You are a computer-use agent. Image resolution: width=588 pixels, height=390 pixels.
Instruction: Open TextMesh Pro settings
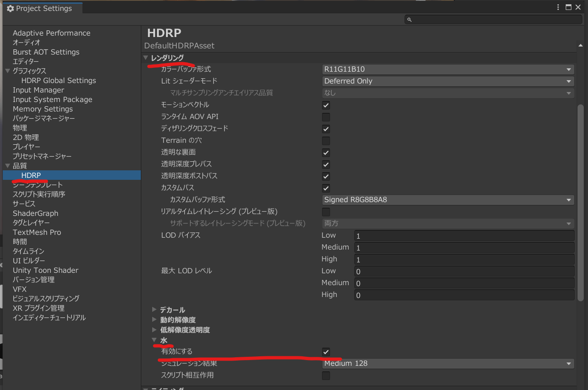coord(37,232)
